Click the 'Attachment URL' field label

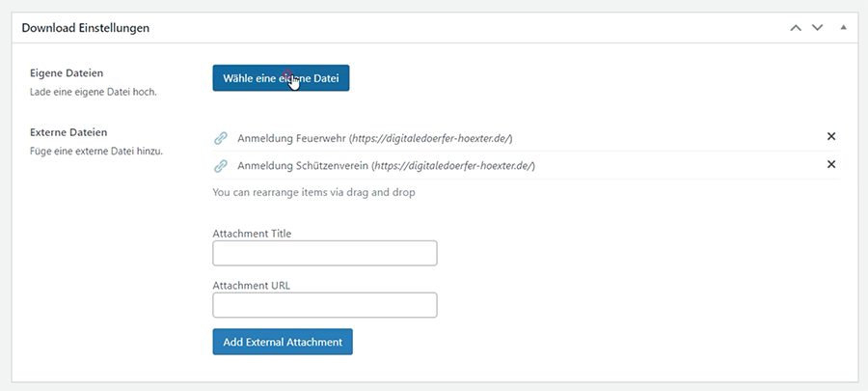251,286
